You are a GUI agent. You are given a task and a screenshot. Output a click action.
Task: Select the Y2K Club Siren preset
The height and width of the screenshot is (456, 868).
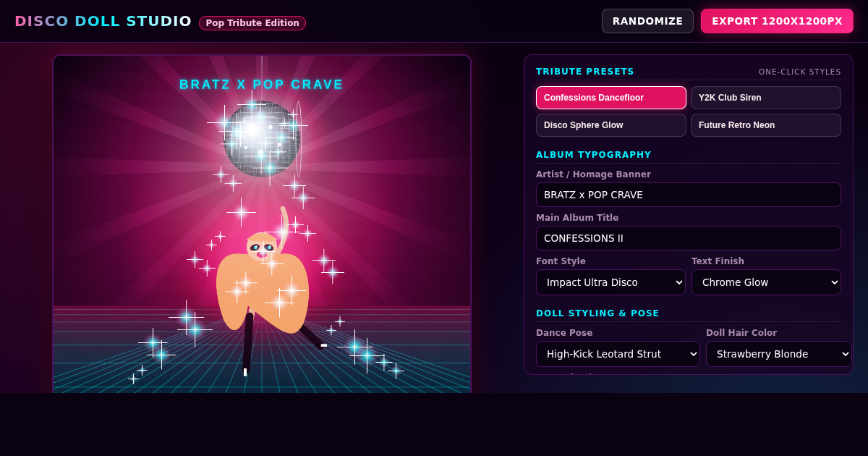pyautogui.click(x=766, y=98)
